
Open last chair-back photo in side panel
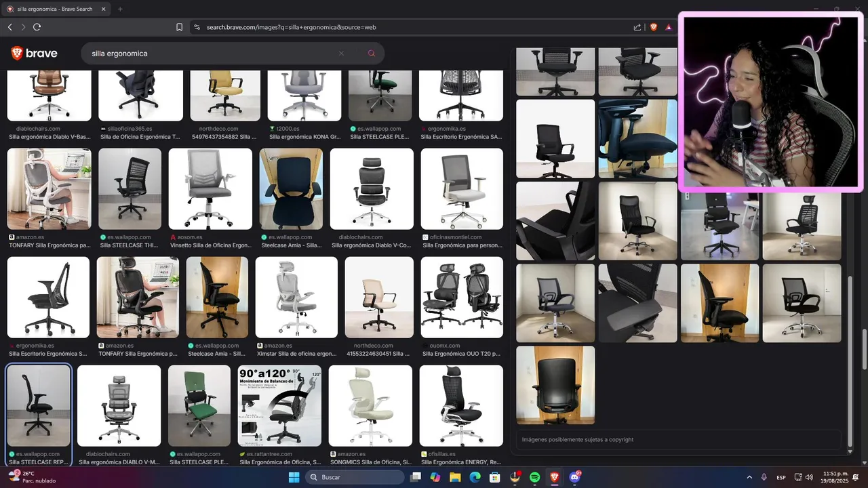(x=555, y=385)
